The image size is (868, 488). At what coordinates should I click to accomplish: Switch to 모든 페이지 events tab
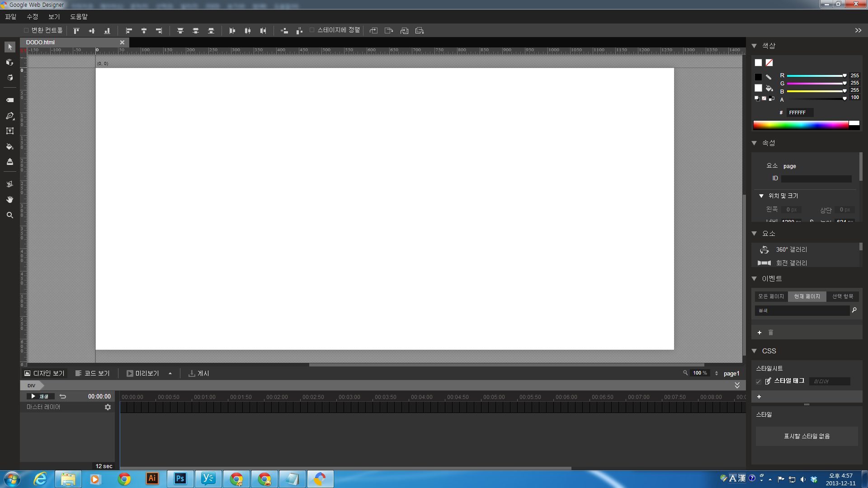771,296
